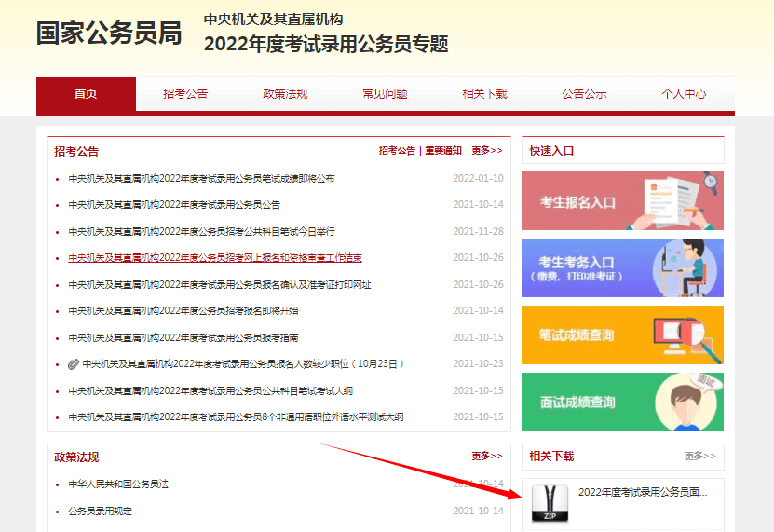Click the 相关下载 panel heading

pyautogui.click(x=552, y=456)
